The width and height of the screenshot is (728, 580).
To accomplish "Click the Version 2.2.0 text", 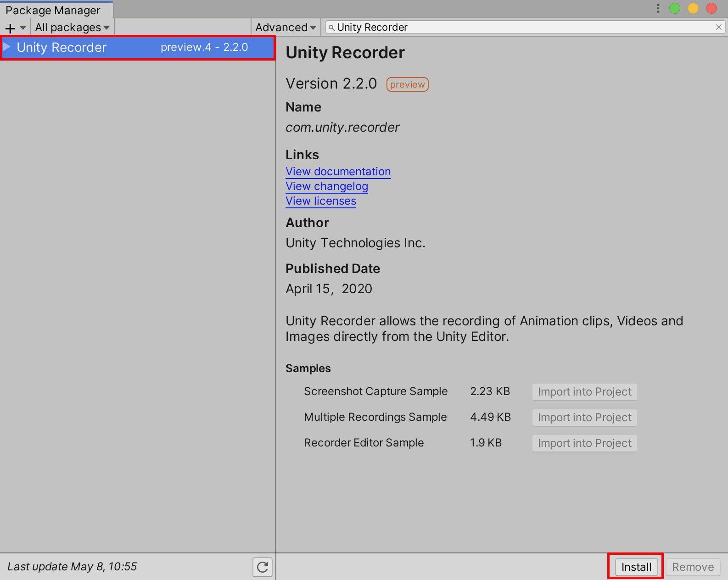I will 331,84.
